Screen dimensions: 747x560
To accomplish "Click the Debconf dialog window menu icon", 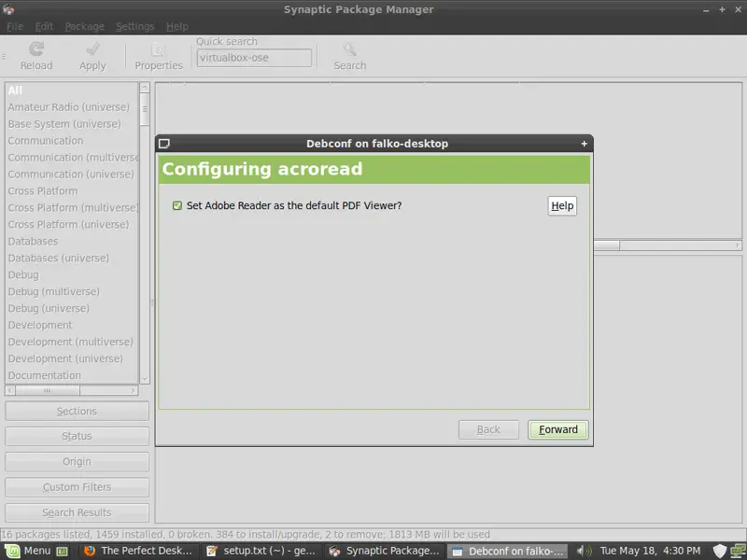I will coord(164,144).
